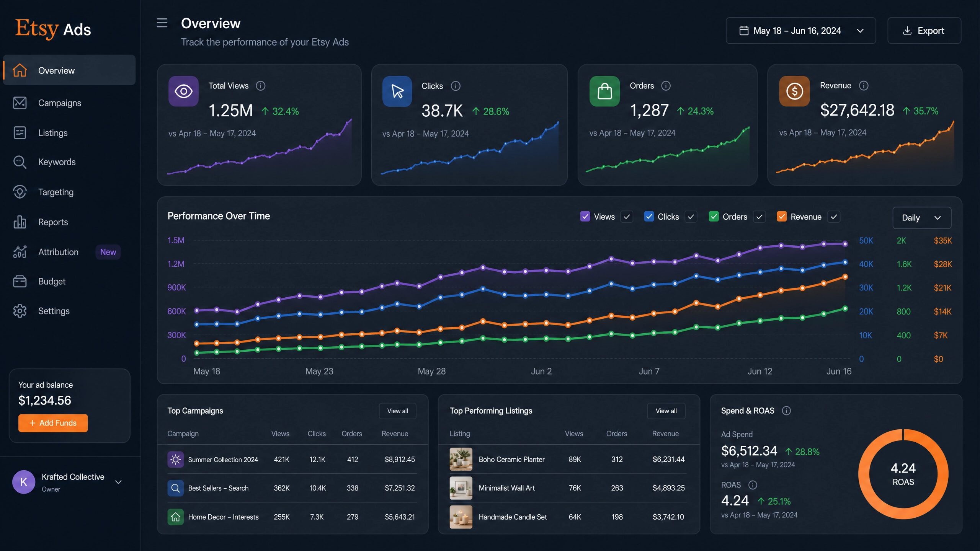
Task: Show info tooltip for Clicks
Action: pos(456,86)
